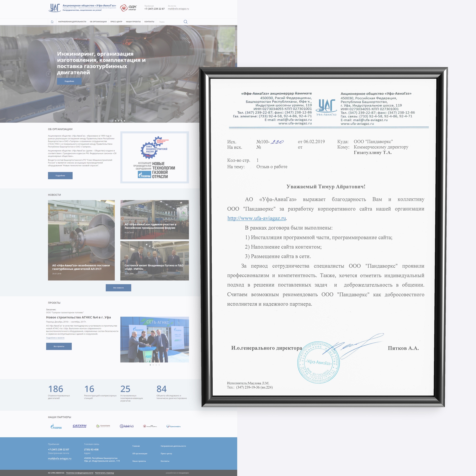Click footer link Пресс-центр
The width and height of the screenshot is (476, 476).
[x=166, y=454]
